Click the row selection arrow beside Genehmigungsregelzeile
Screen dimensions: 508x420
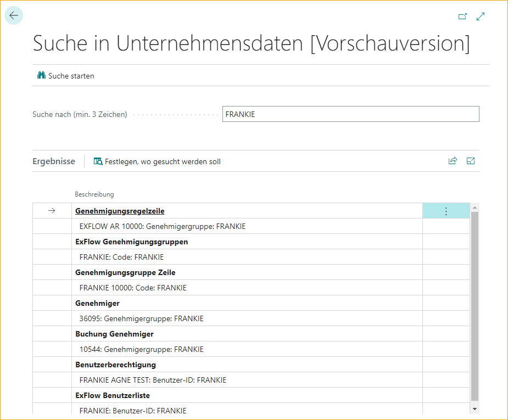click(x=52, y=210)
